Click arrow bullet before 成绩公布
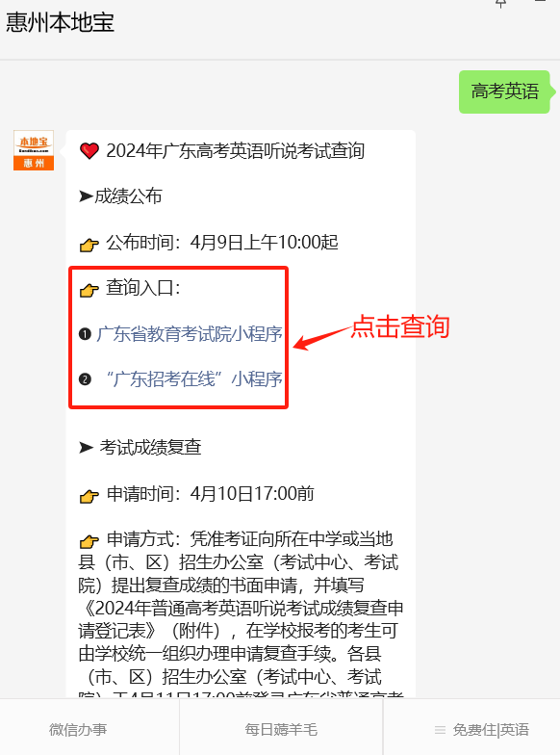The width and height of the screenshot is (560, 755). pyautogui.click(x=87, y=196)
